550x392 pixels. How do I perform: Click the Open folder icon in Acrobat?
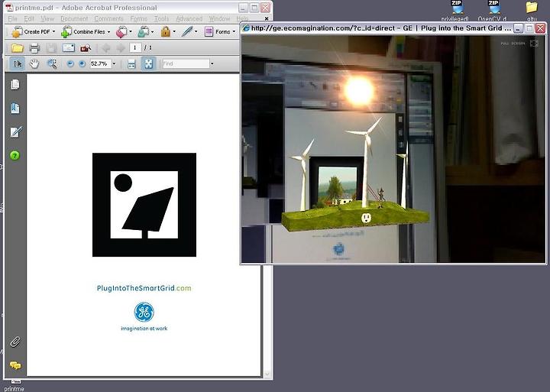click(x=17, y=48)
